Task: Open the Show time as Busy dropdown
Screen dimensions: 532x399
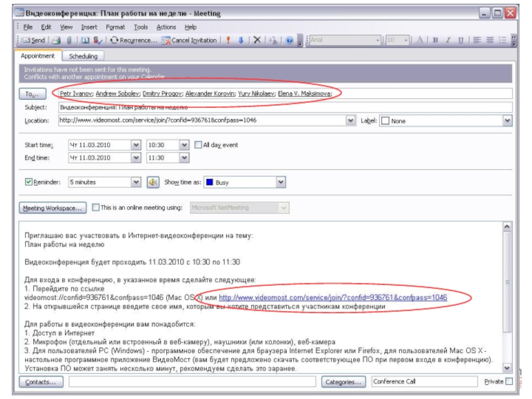Action: [281, 182]
